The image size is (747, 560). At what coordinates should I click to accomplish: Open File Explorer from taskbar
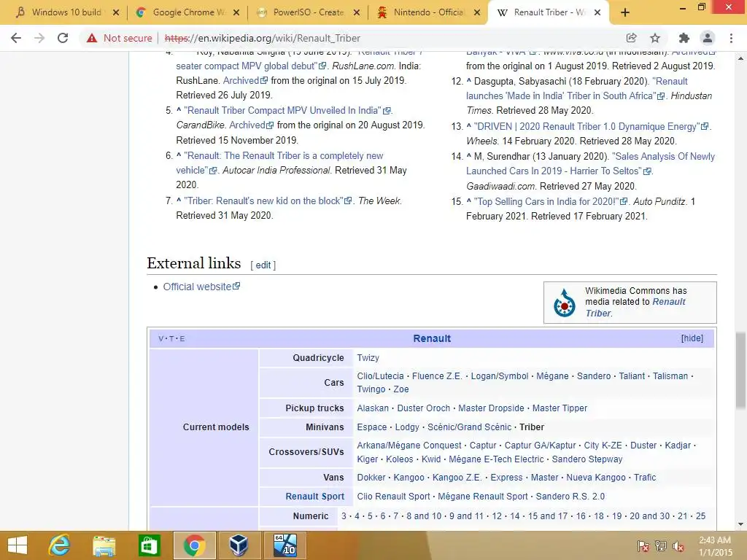104,545
